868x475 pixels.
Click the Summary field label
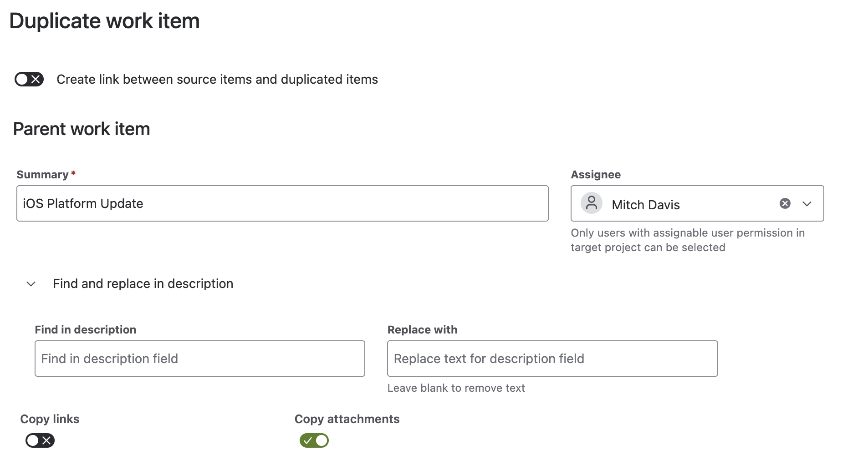pos(42,175)
